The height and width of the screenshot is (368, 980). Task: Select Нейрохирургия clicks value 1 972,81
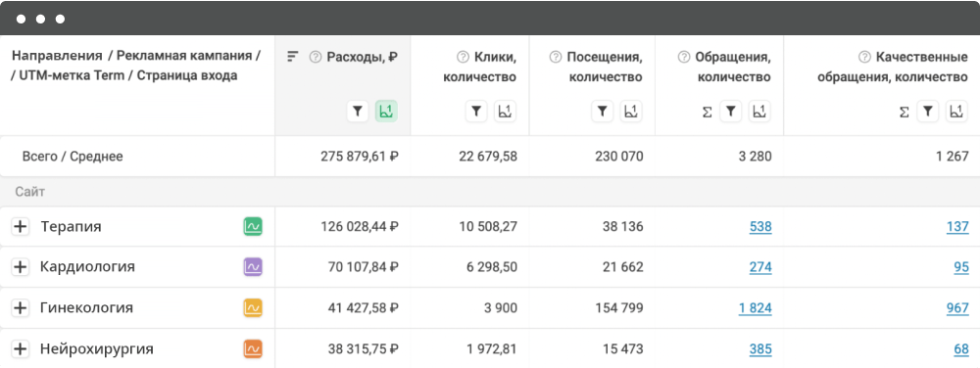[492, 348]
